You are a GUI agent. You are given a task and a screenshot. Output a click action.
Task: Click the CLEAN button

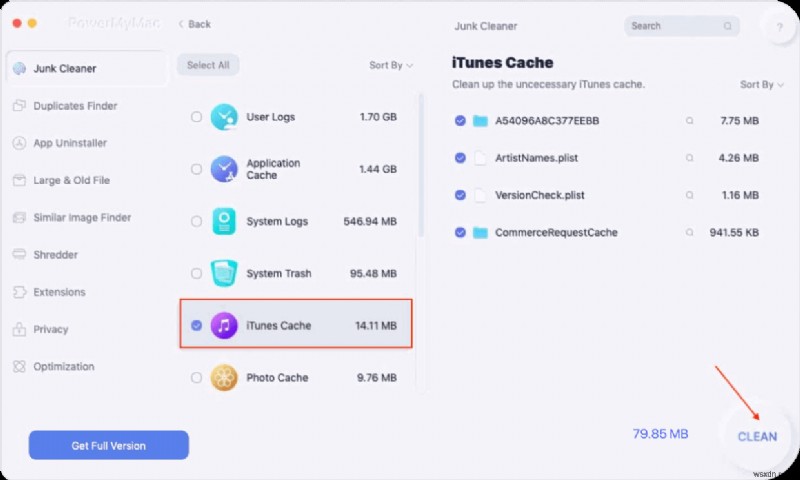click(x=758, y=437)
